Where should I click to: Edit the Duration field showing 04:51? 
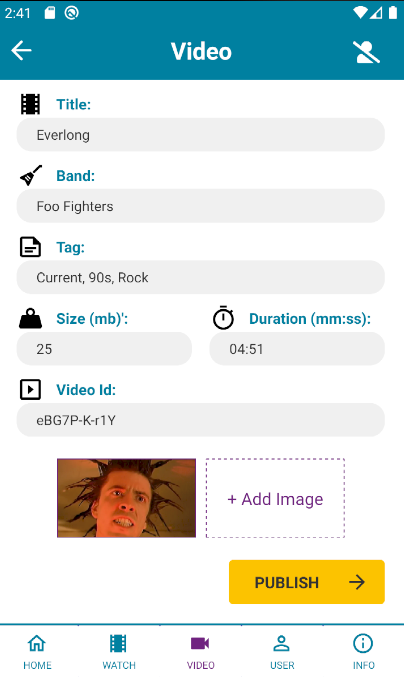click(297, 349)
